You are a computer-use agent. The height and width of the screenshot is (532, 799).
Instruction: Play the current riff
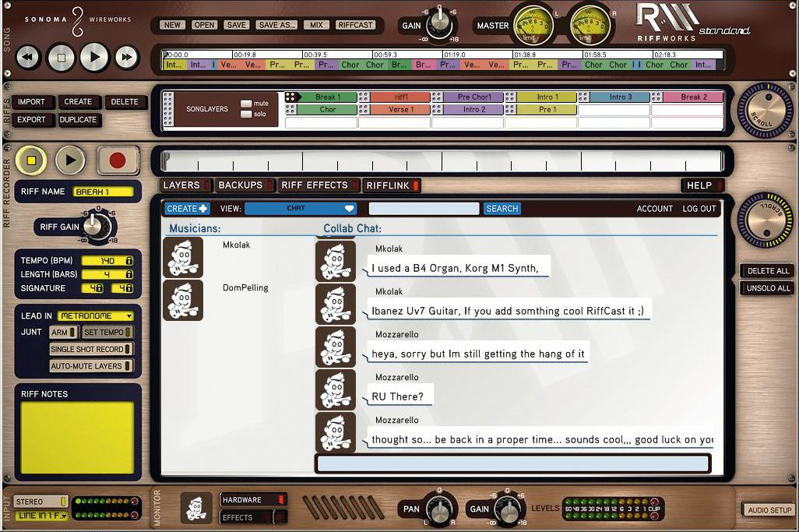coord(70,160)
